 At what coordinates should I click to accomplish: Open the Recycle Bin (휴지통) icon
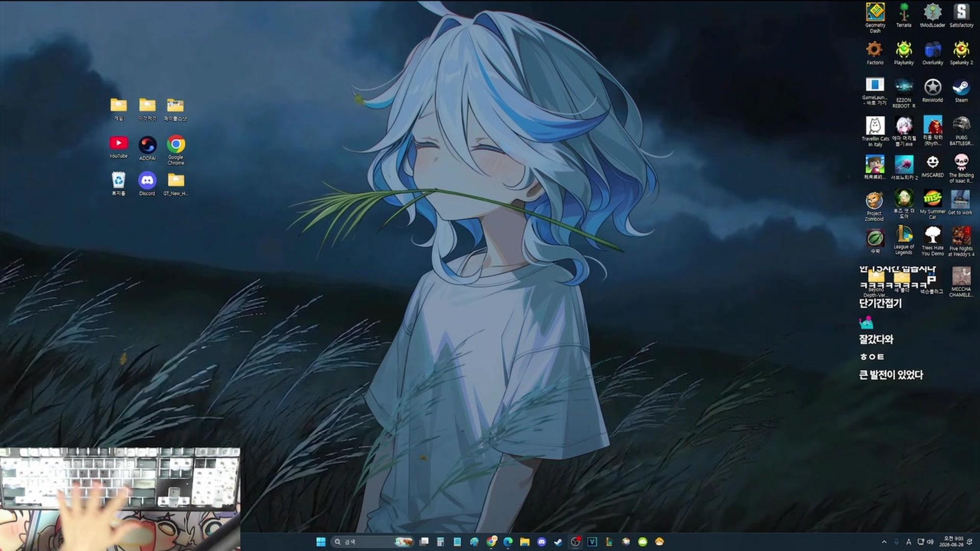[x=118, y=184]
